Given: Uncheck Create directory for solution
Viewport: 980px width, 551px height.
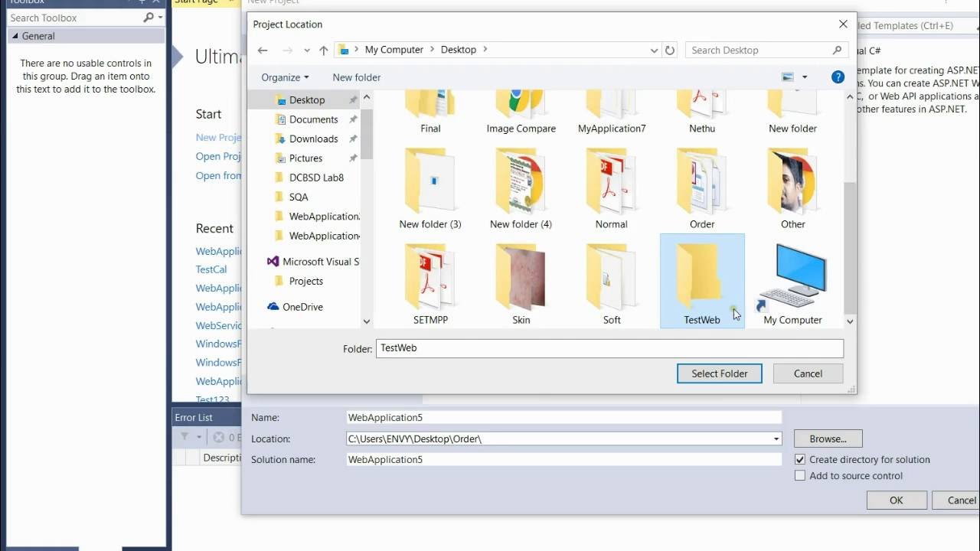Looking at the screenshot, I should 800,459.
